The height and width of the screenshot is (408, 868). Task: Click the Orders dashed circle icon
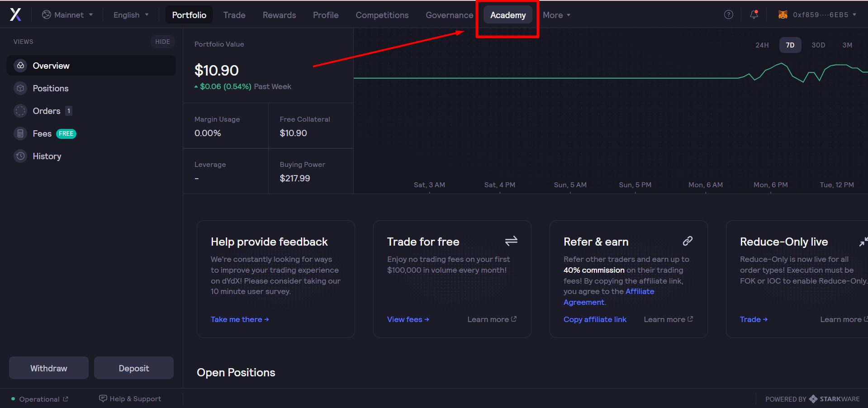[20, 111]
